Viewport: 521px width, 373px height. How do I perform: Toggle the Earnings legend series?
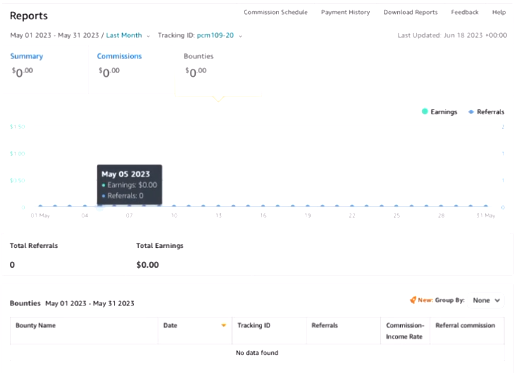(439, 112)
